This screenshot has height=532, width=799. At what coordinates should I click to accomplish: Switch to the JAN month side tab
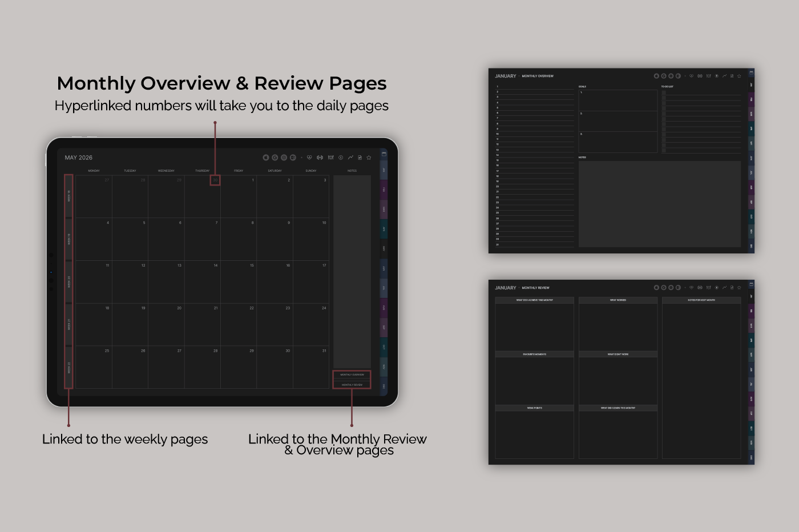pyautogui.click(x=384, y=170)
